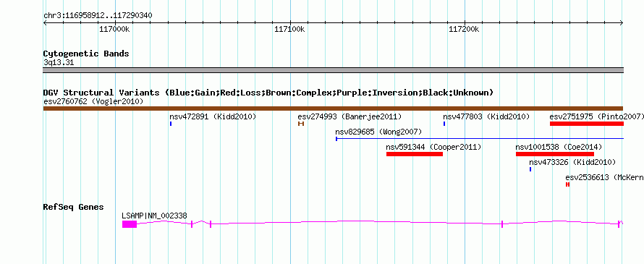Click the Cytogenetic Bands track title
644x264 pixels.
click(86, 54)
